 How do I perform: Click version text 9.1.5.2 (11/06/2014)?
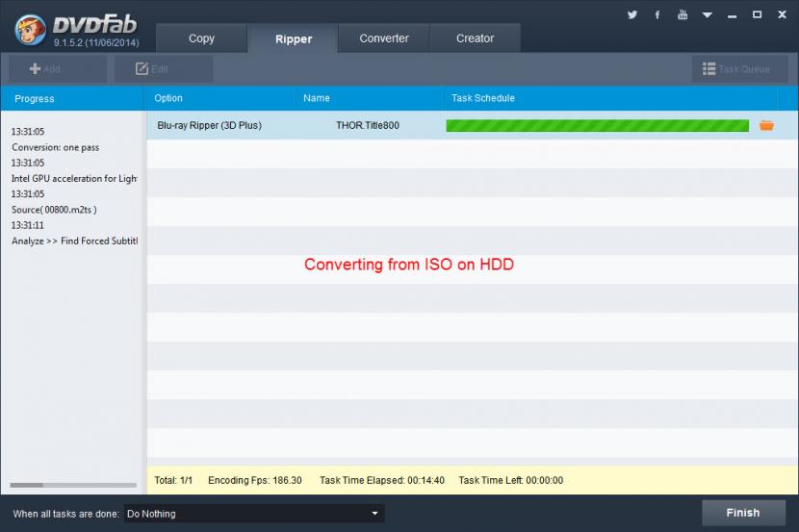pyautogui.click(x=96, y=42)
